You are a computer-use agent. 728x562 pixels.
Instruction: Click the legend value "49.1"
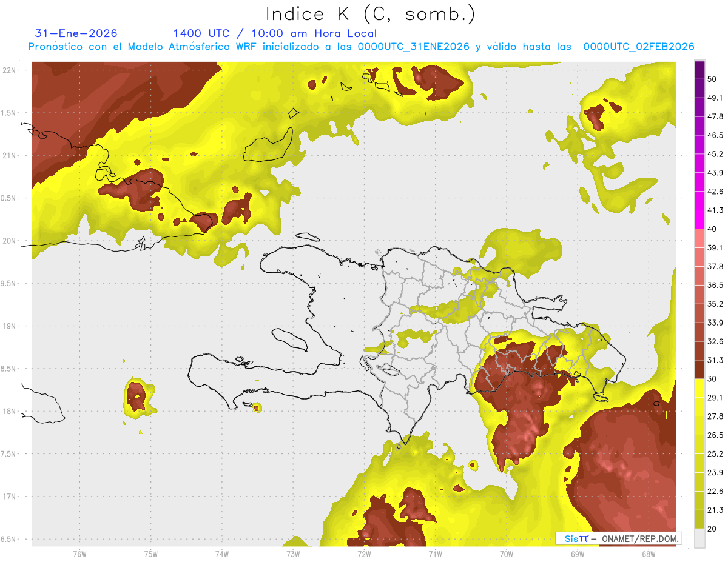point(715,98)
